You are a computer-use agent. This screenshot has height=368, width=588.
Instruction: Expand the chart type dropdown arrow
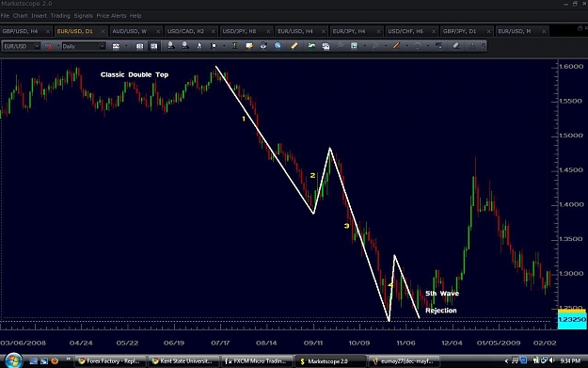pyautogui.click(x=126, y=46)
